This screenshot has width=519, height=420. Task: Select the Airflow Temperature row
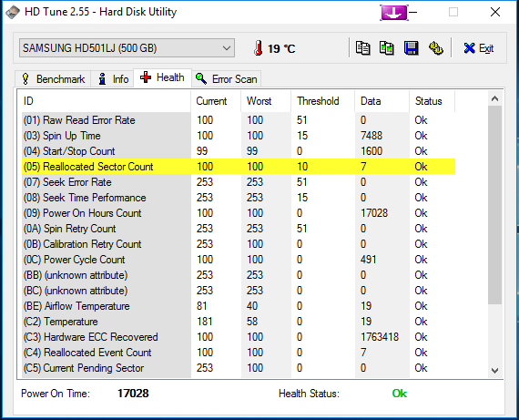click(239, 306)
